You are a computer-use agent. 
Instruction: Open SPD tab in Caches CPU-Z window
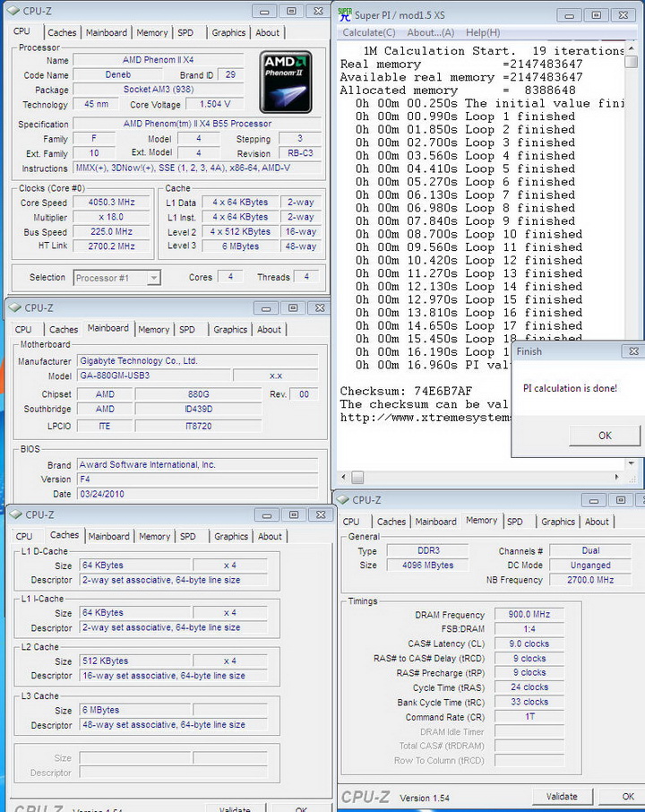coord(187,537)
